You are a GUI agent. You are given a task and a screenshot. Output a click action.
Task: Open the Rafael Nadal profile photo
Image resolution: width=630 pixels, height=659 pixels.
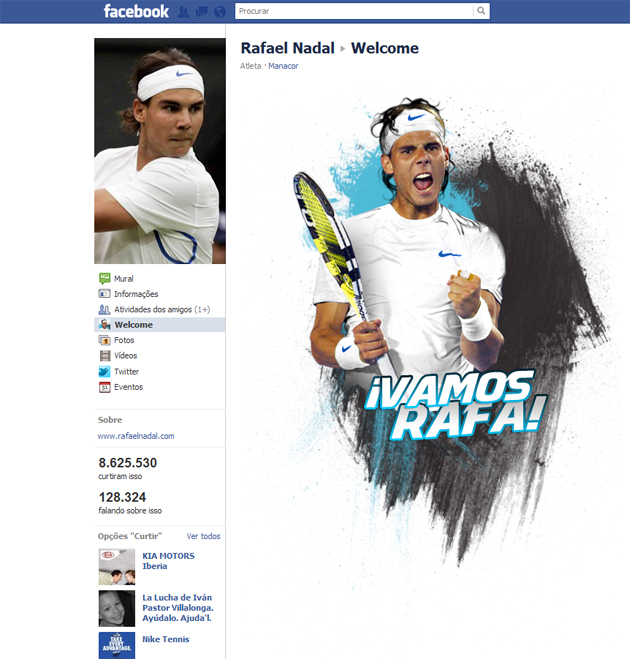[x=160, y=151]
